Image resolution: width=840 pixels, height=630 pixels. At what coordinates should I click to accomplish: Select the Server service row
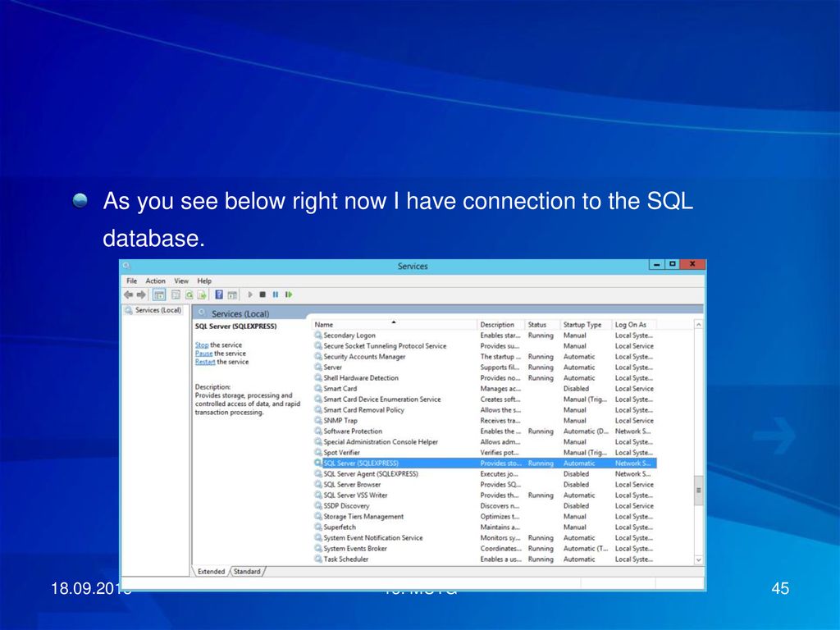(485, 367)
